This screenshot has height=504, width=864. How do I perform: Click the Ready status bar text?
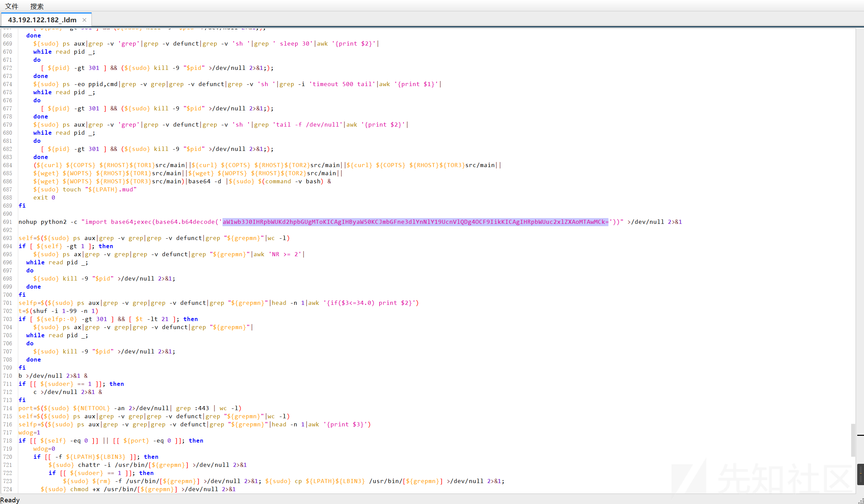(x=10, y=500)
